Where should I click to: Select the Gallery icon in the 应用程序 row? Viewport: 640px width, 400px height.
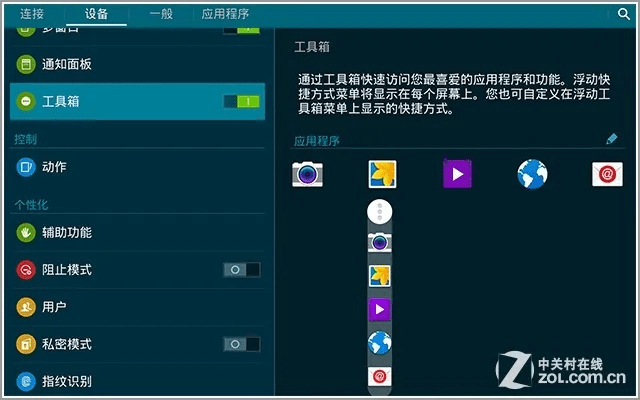tap(382, 175)
